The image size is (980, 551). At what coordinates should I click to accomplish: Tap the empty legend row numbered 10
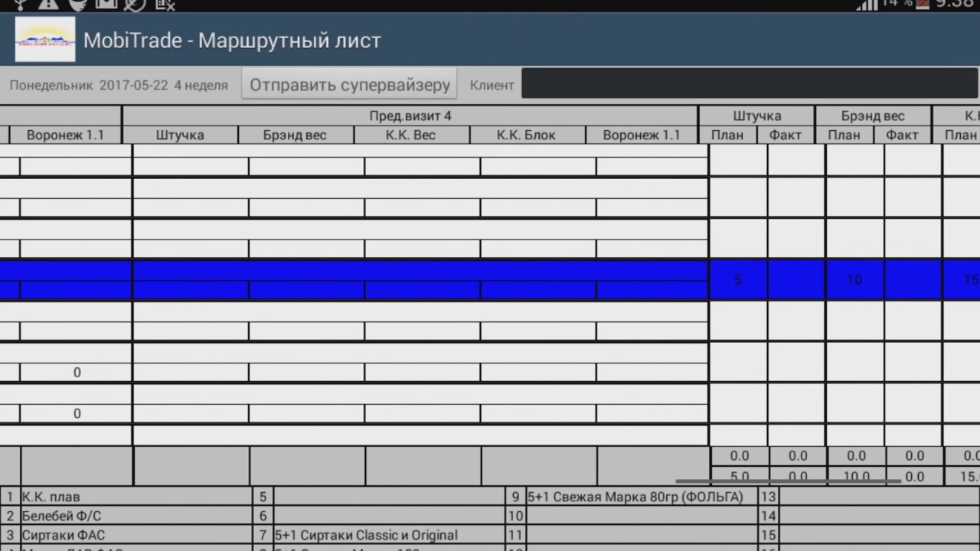pos(632,516)
